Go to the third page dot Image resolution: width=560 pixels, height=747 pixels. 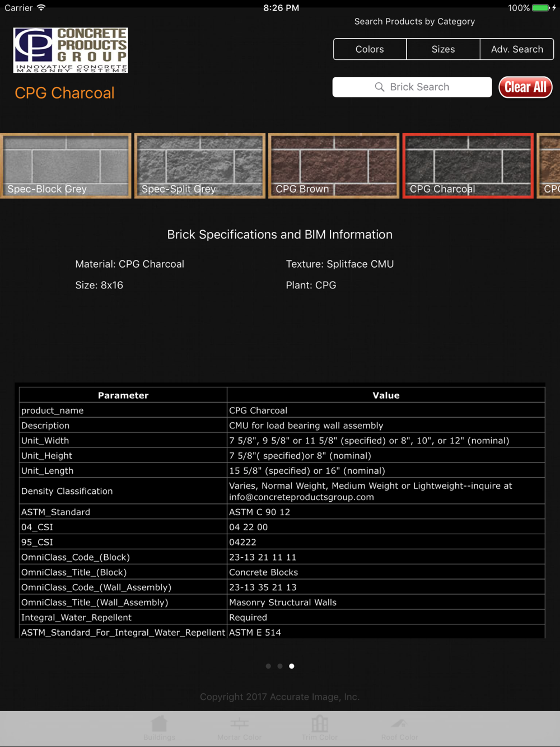click(x=292, y=666)
